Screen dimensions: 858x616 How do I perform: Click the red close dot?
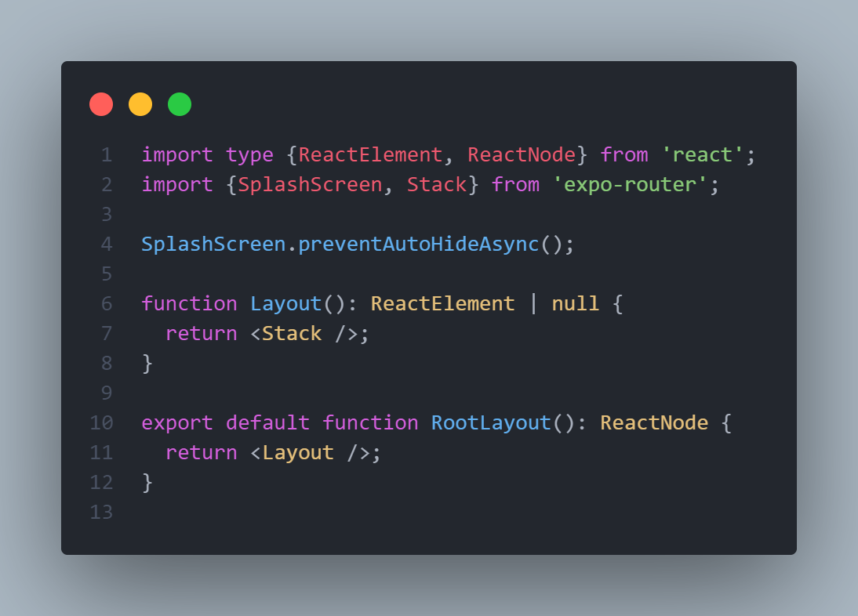tap(101, 104)
